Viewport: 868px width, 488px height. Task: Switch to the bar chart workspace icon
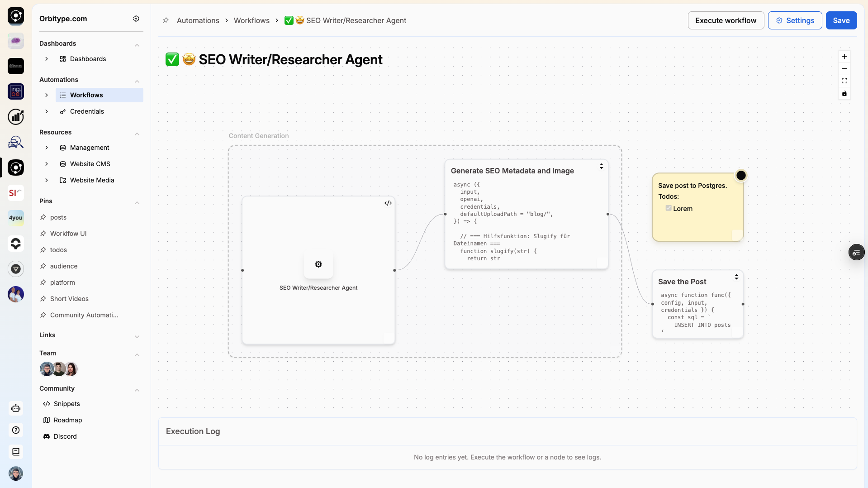(x=16, y=117)
